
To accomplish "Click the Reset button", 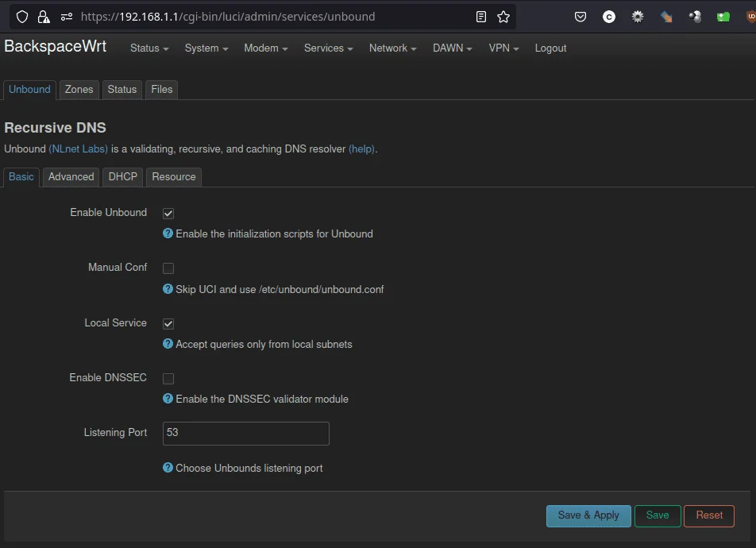I will [709, 515].
